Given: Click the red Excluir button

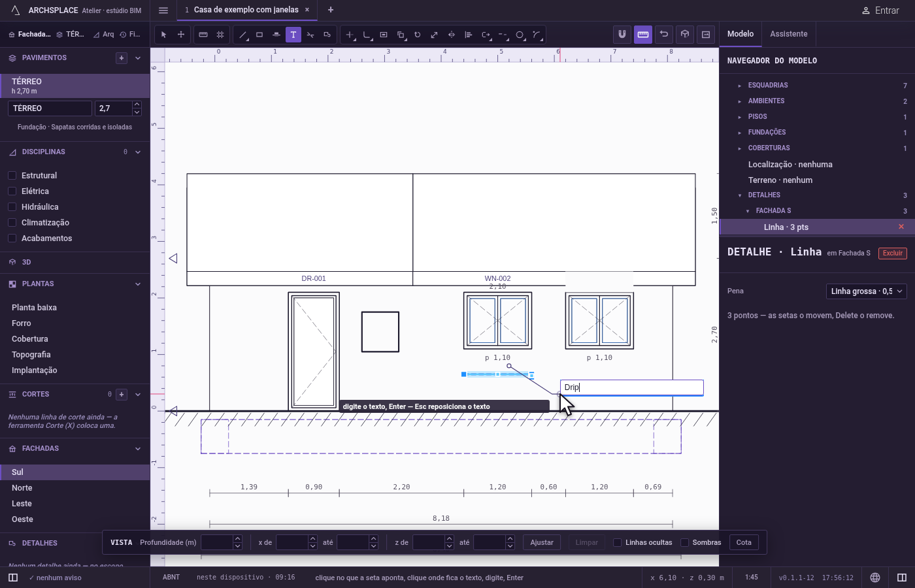Looking at the screenshot, I should (x=893, y=253).
